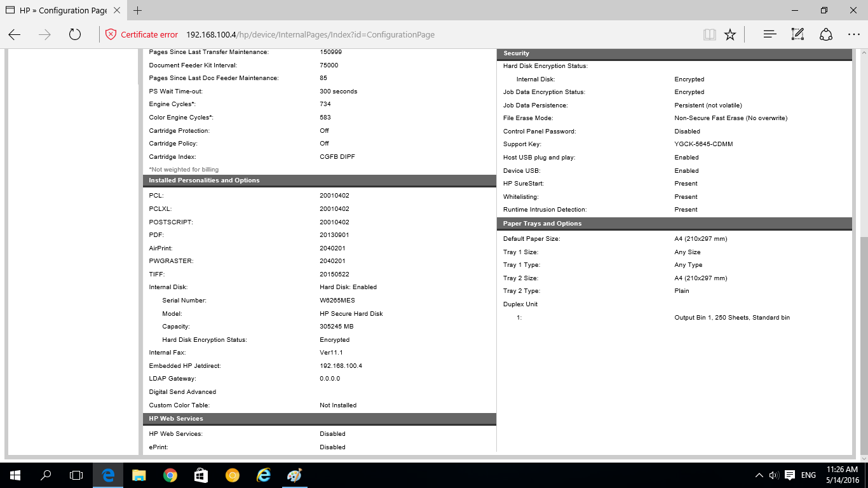This screenshot has height=488, width=868.
Task: Click Custom Color Table Not Installed
Action: click(x=338, y=405)
